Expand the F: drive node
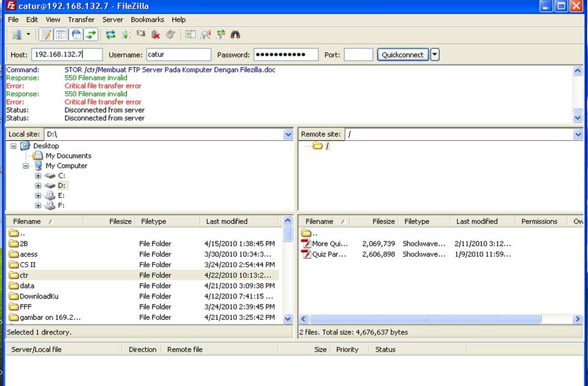This screenshot has height=386, width=588. (38, 206)
